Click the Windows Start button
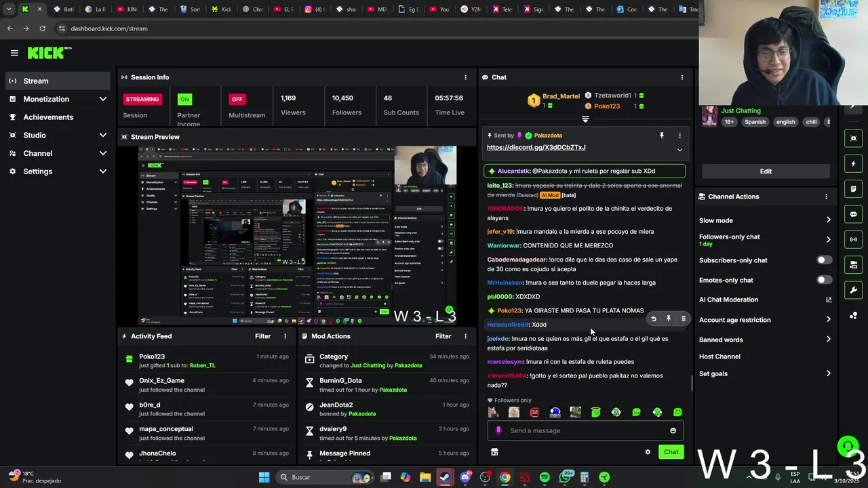This screenshot has height=488, width=868. (264, 477)
